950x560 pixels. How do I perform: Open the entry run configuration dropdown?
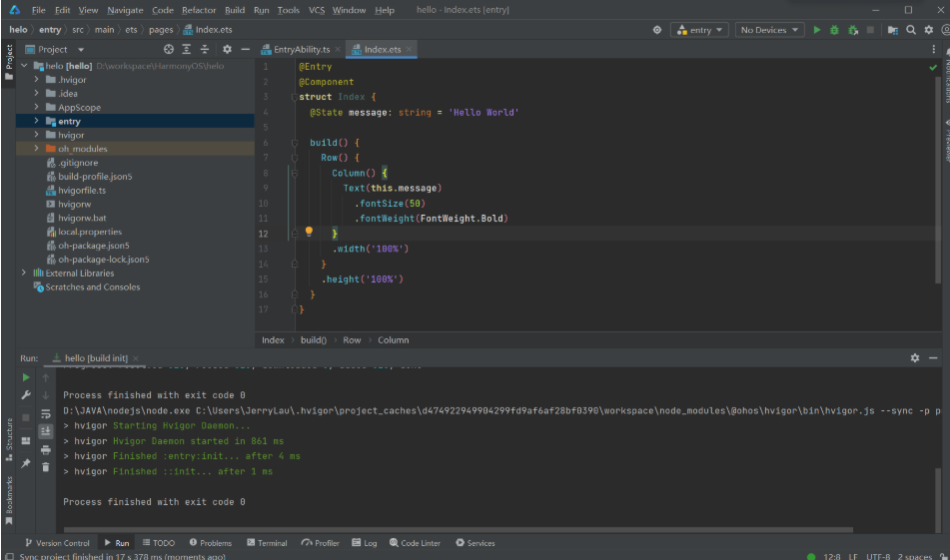(699, 30)
